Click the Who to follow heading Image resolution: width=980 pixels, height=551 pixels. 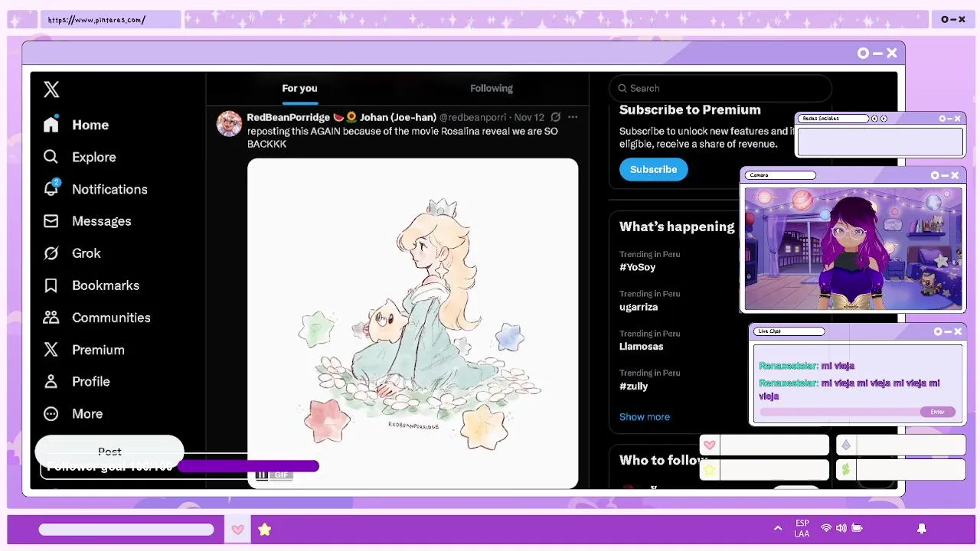[x=663, y=460]
